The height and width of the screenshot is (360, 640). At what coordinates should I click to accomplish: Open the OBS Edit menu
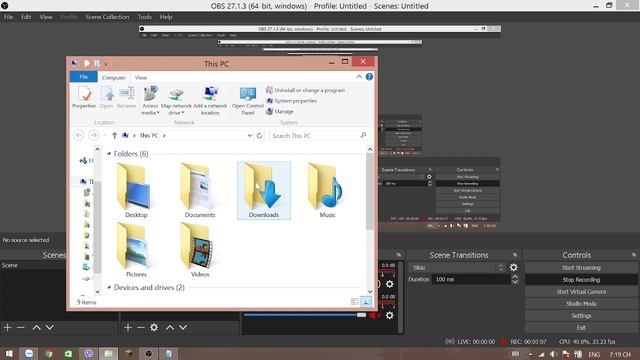click(x=26, y=17)
